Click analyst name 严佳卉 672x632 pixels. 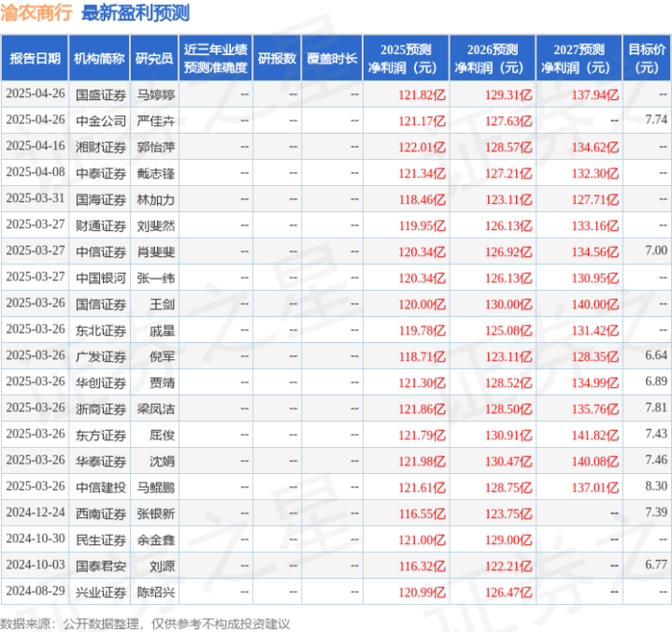click(x=155, y=121)
